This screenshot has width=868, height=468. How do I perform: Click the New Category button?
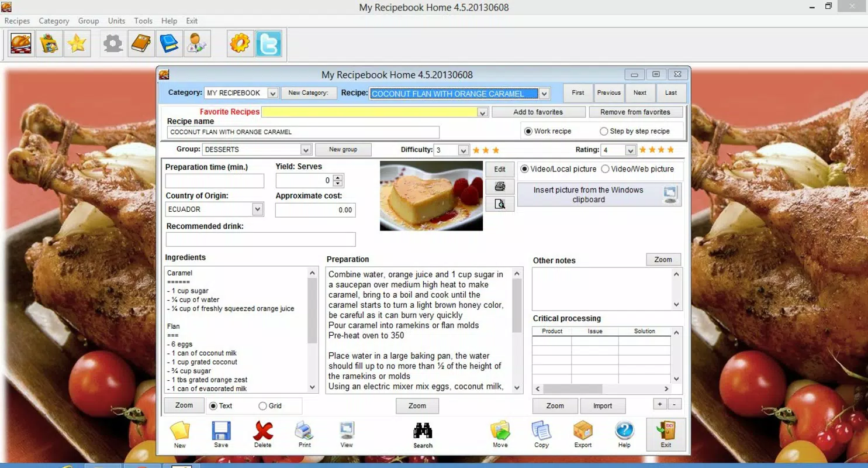309,93
